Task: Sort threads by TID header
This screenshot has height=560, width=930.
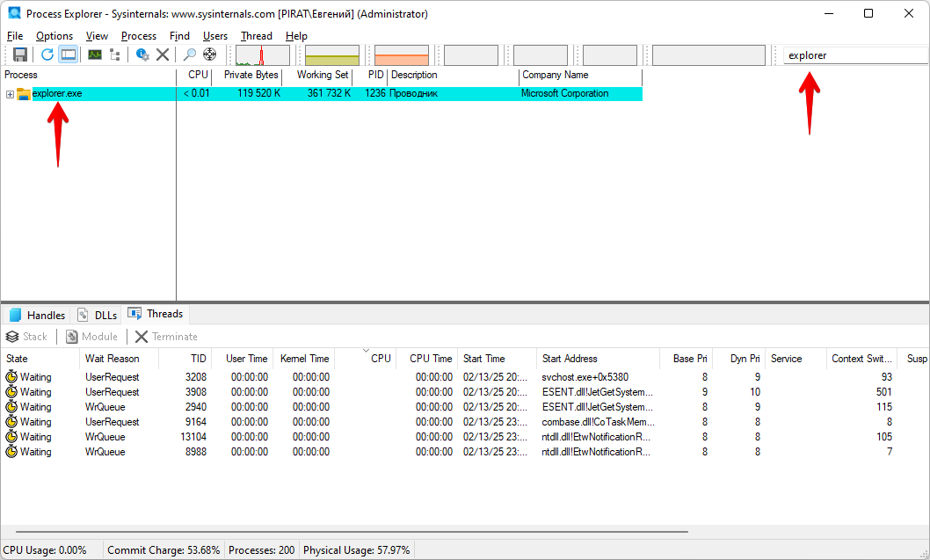Action: pyautogui.click(x=185, y=359)
